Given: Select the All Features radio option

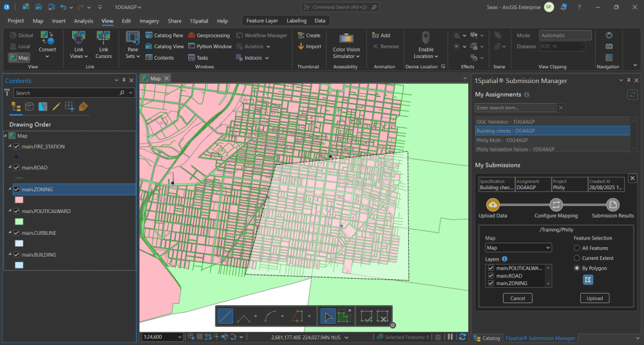Looking at the screenshot, I should click(x=577, y=248).
